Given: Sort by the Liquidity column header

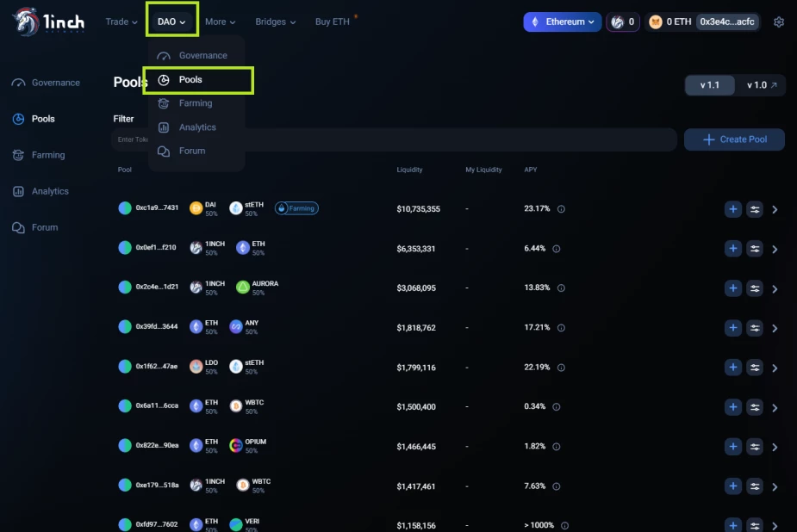Looking at the screenshot, I should tap(409, 170).
